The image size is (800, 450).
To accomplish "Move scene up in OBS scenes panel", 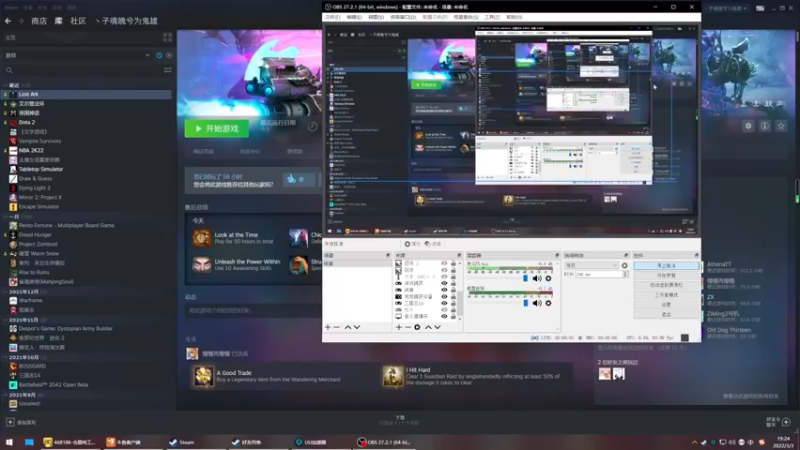I will (347, 327).
